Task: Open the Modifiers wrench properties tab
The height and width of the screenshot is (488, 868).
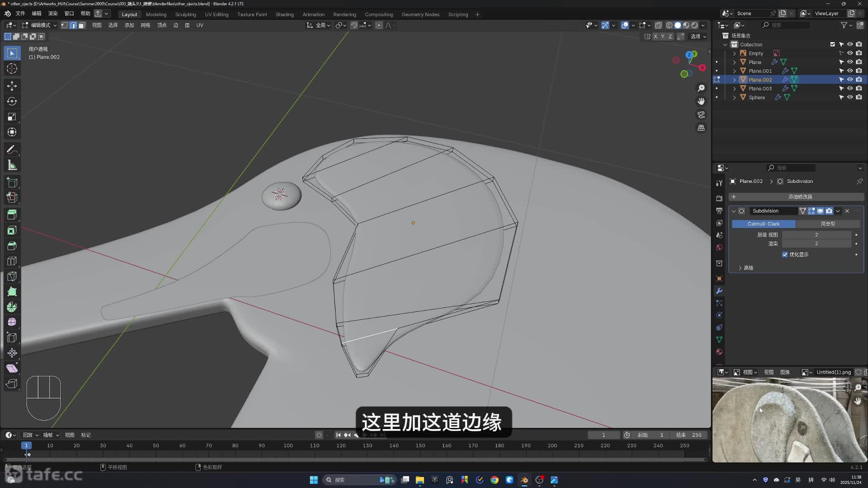Action: tap(719, 291)
